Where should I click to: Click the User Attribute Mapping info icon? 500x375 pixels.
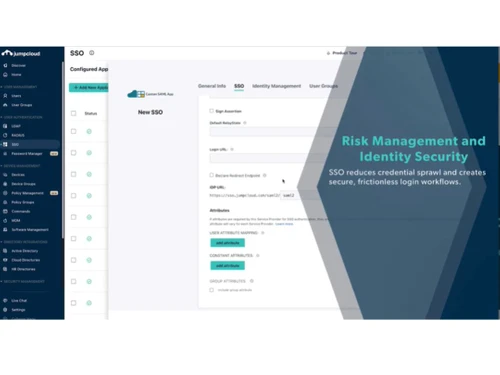point(263,233)
